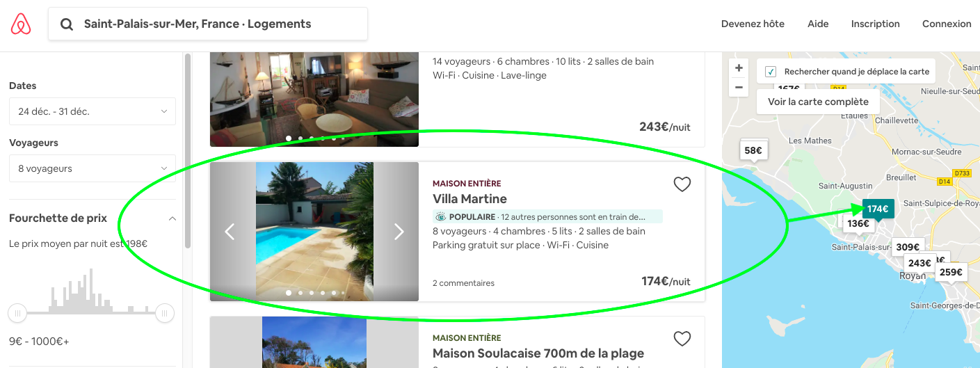The image size is (980, 368).
Task: Open the Voyageurs dropdown
Action: [x=93, y=168]
